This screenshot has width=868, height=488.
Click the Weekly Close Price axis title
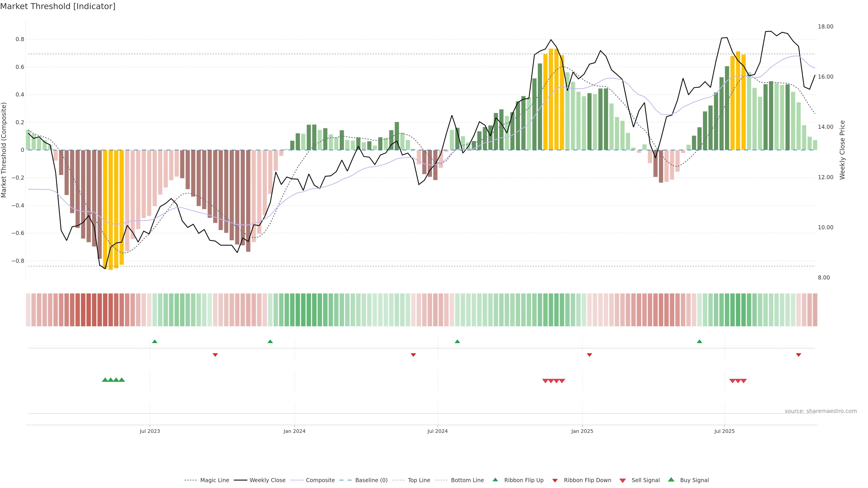(x=842, y=150)
